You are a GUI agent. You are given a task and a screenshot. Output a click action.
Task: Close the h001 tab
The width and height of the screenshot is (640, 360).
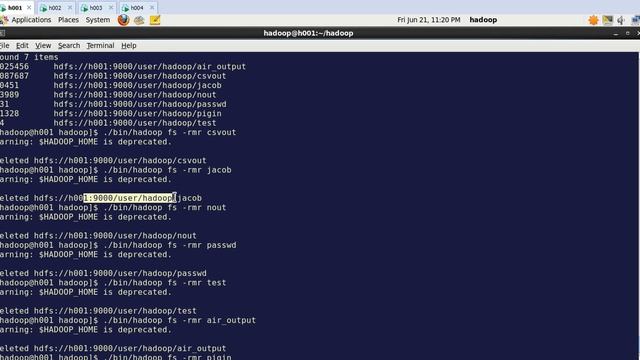(x=29, y=8)
